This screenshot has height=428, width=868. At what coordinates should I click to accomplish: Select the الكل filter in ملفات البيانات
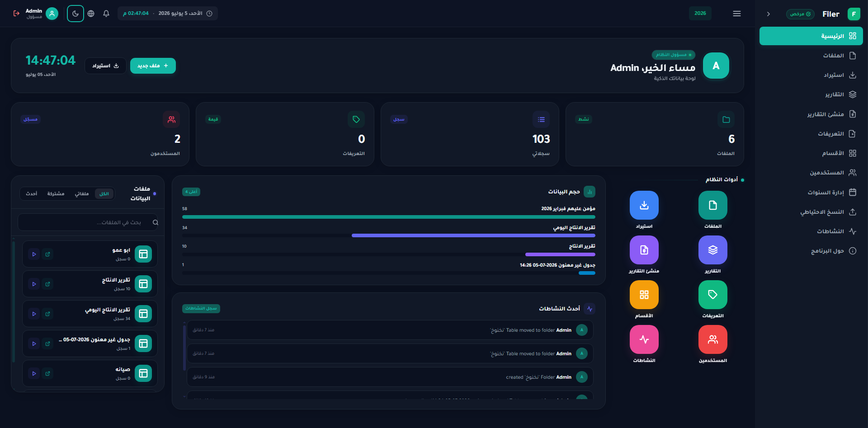[x=104, y=194]
